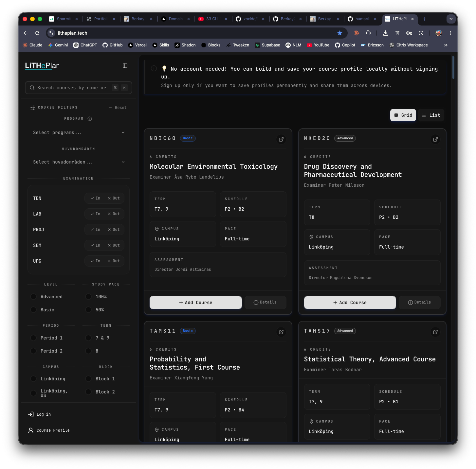Switch to the LiTHePlan browser tab

399,19
